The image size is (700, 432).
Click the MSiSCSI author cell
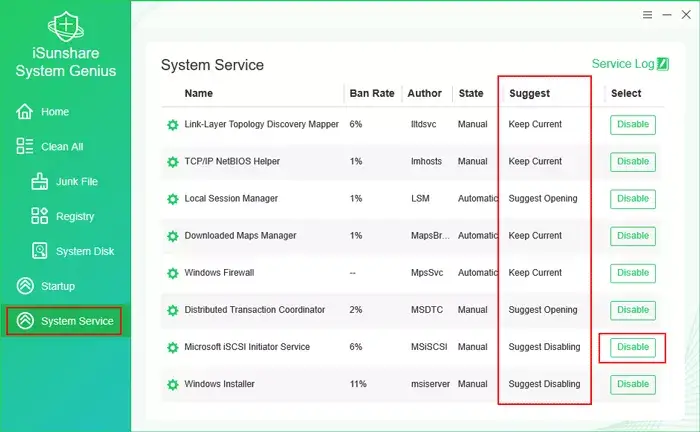tap(429, 347)
